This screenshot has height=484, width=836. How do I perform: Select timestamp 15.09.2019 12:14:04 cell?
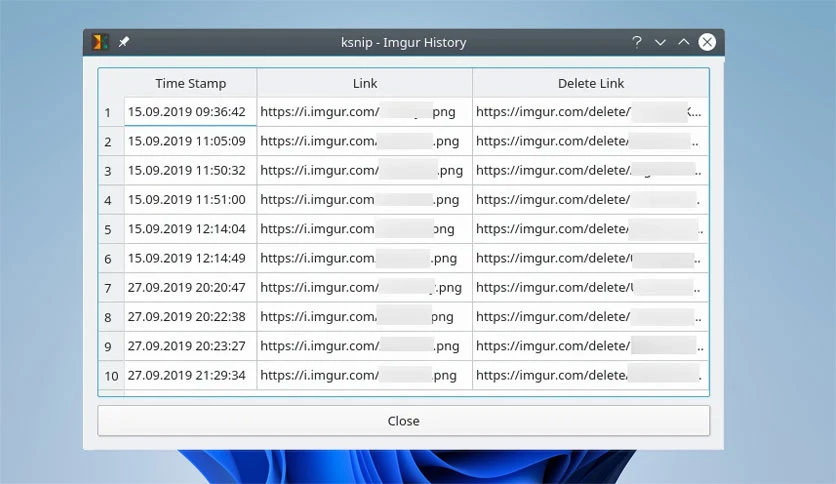(x=190, y=229)
